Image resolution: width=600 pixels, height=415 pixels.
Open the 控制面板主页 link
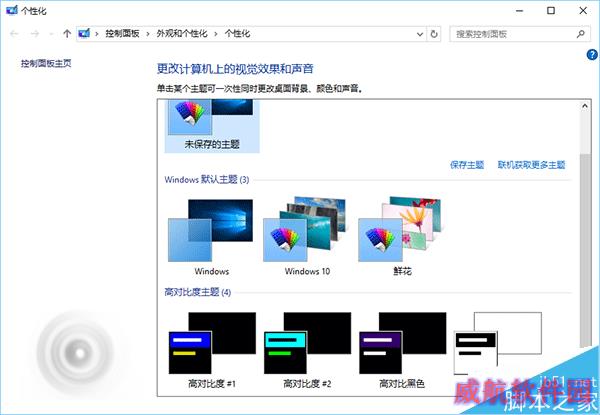coord(46,63)
